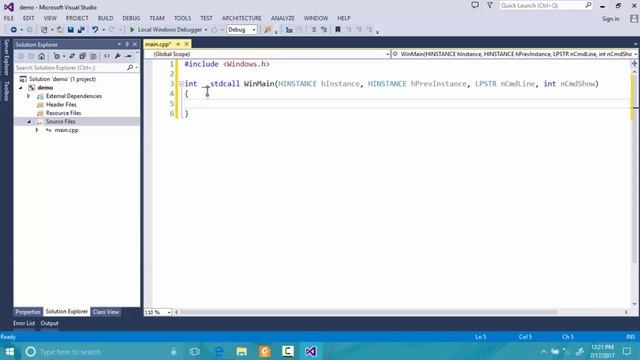Click the Home icon in Solution Explorer

(x=42, y=56)
